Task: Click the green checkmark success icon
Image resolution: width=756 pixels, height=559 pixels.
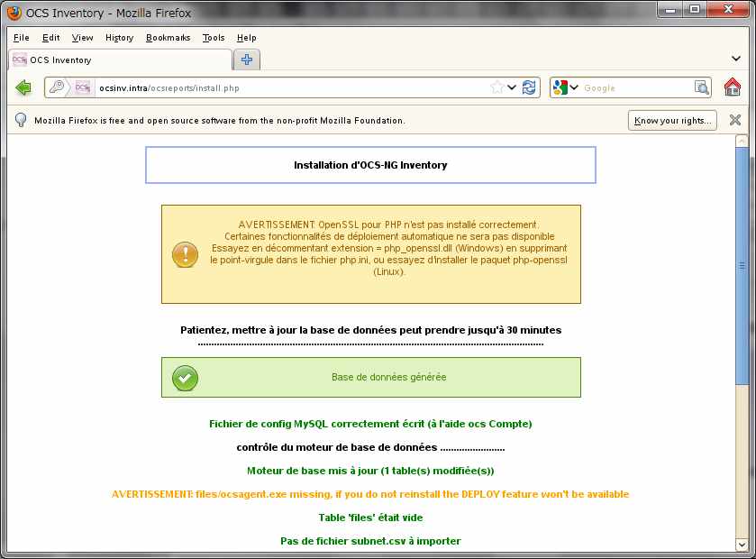Action: coord(185,378)
